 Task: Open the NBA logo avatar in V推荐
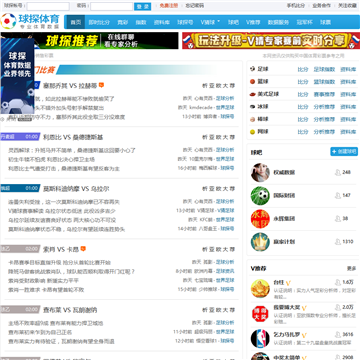pyautogui.click(x=260, y=338)
